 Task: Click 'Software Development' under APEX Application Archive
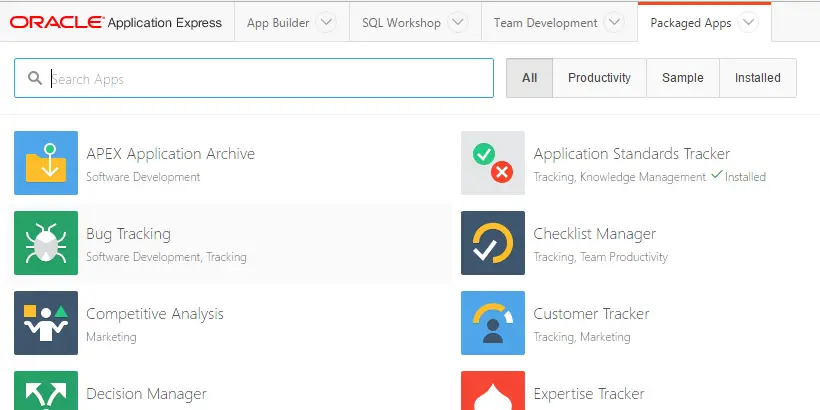[x=143, y=177]
